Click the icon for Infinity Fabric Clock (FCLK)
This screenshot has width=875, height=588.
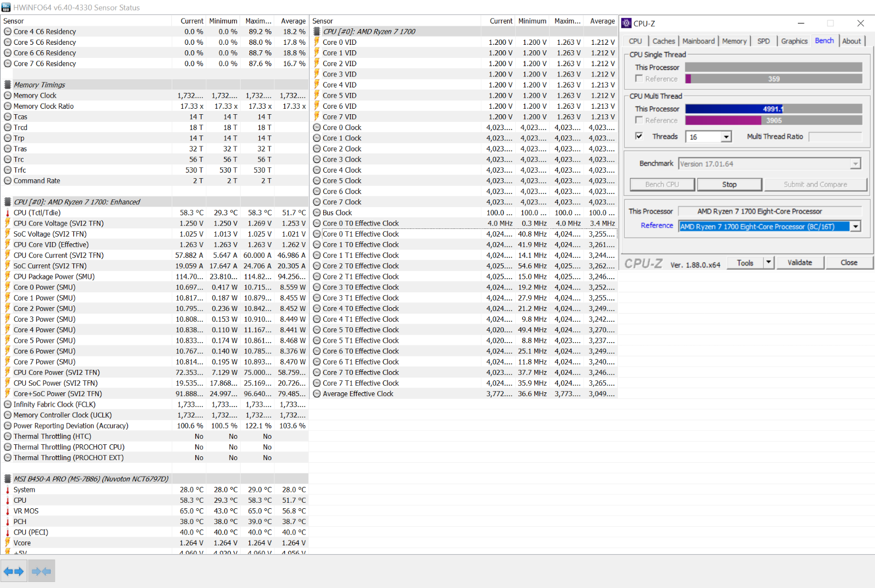pyautogui.click(x=8, y=404)
